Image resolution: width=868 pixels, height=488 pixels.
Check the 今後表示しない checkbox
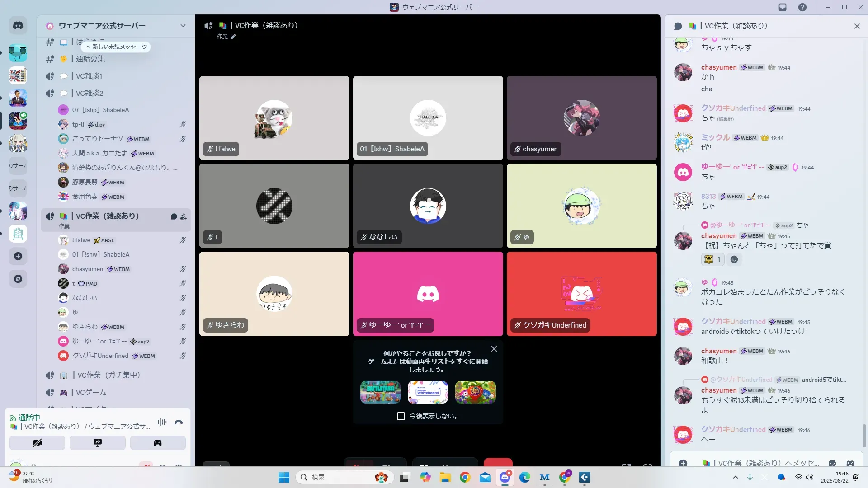[x=401, y=416]
